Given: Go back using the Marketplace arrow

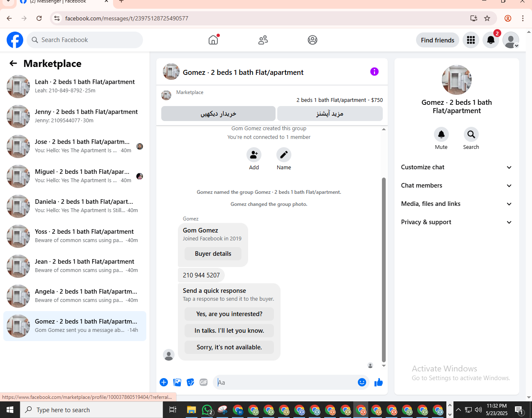Looking at the screenshot, I should pos(13,63).
